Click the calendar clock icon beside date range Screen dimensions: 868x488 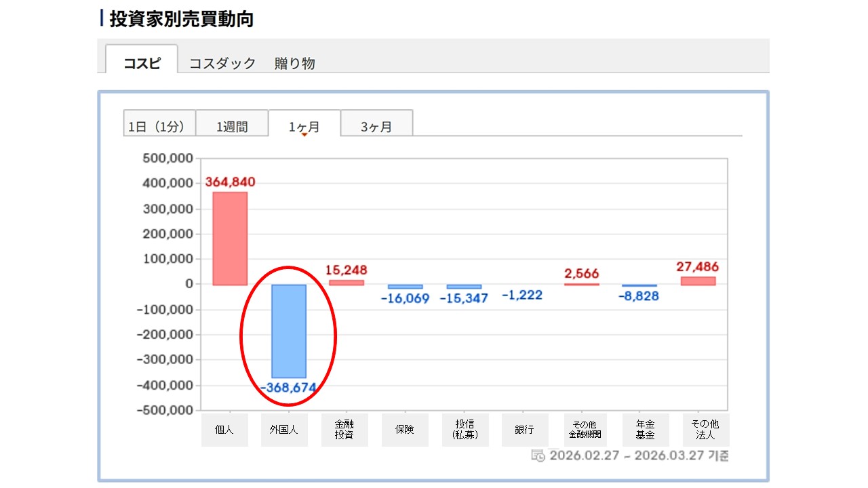click(538, 455)
